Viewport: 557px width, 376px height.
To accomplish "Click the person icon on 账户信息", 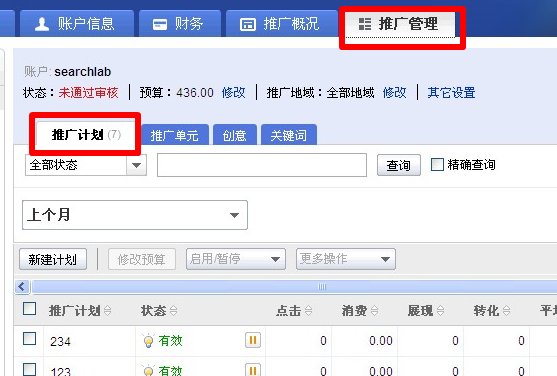I will (x=42, y=24).
